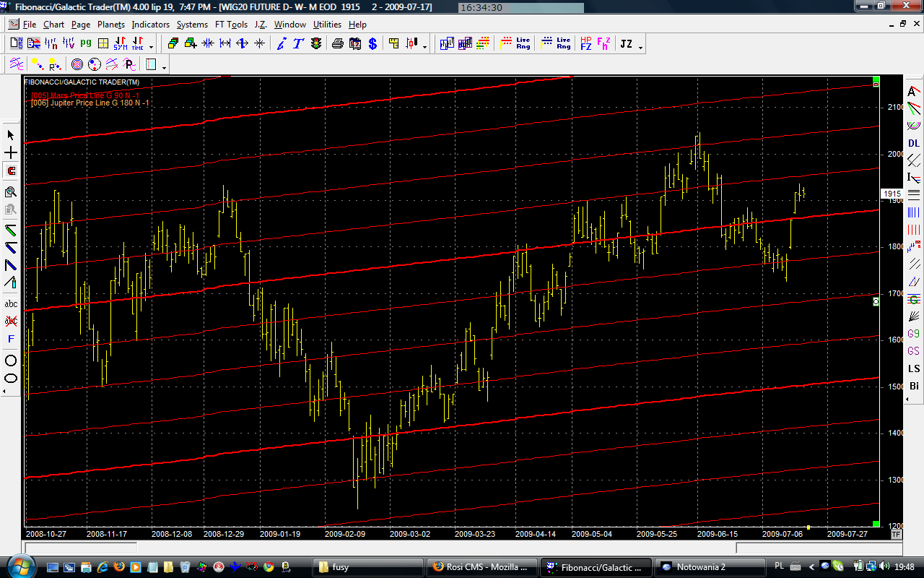Click the TIME timeframe icon
924x578 pixels.
(x=137, y=44)
